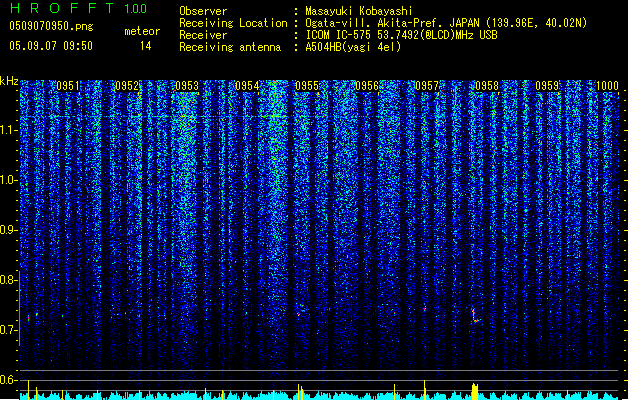Click the 'meteor' count label

click(x=142, y=31)
